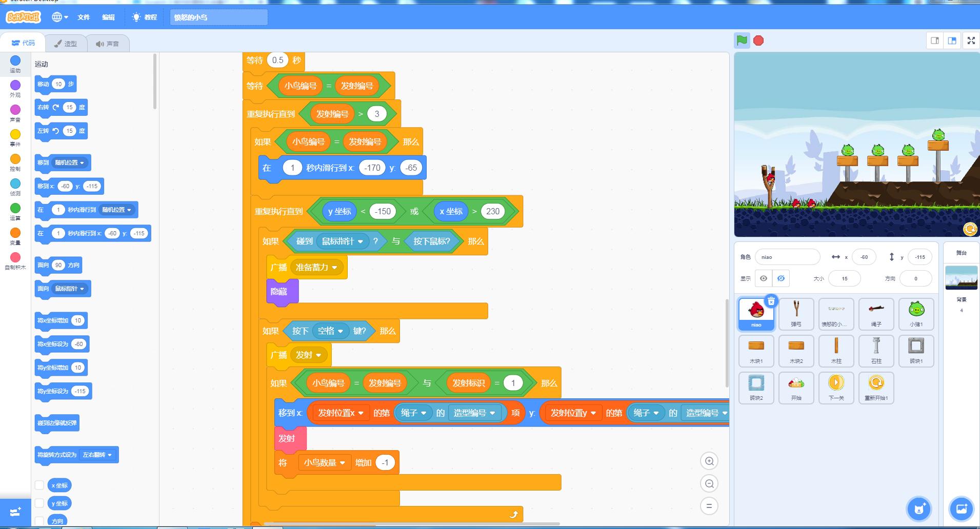Open the 鼠标指针 dropdown in 面向 block
This screenshot has height=529, width=980.
click(70, 289)
